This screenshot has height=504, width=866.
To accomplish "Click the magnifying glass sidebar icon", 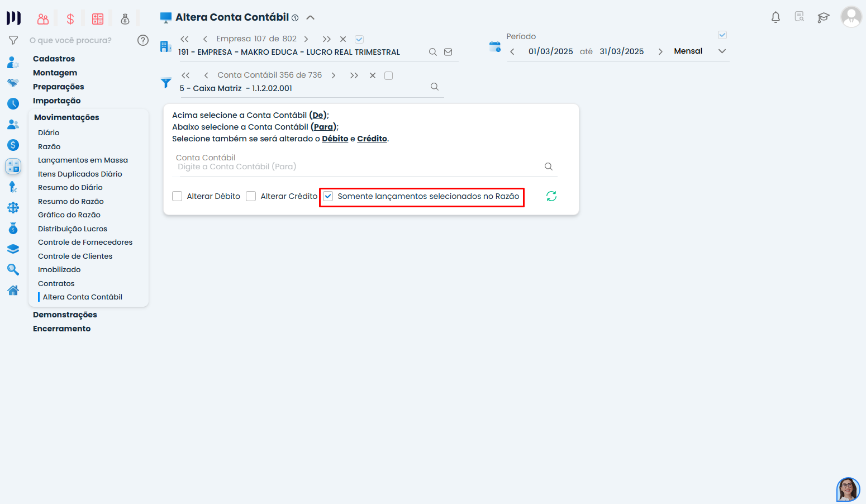I will (x=13, y=269).
